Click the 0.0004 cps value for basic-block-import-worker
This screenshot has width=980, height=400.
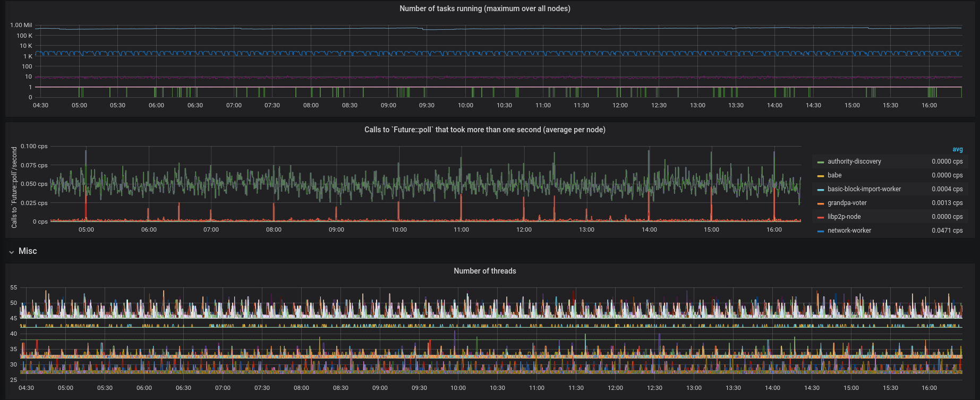click(x=947, y=189)
